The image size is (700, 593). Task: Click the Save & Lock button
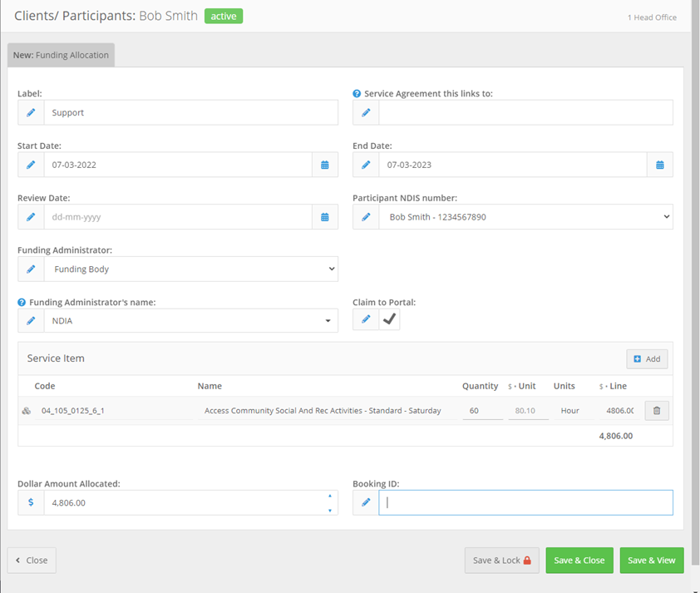point(502,561)
